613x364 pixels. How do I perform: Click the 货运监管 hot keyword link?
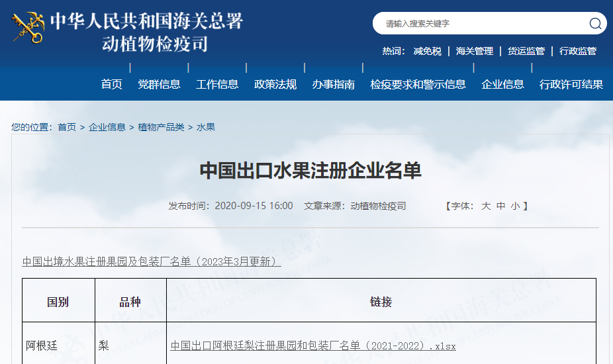(x=526, y=51)
